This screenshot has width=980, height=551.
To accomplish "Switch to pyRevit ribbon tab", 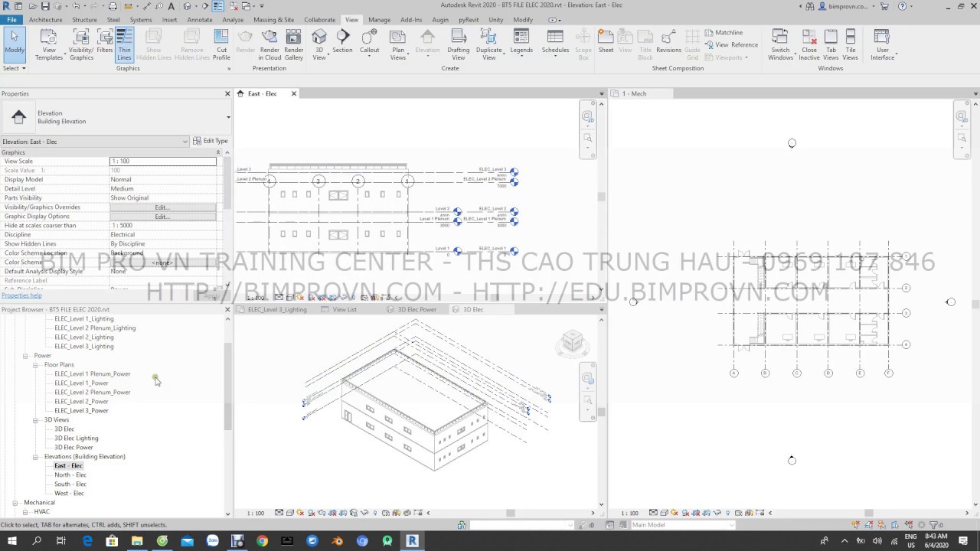I will point(469,20).
